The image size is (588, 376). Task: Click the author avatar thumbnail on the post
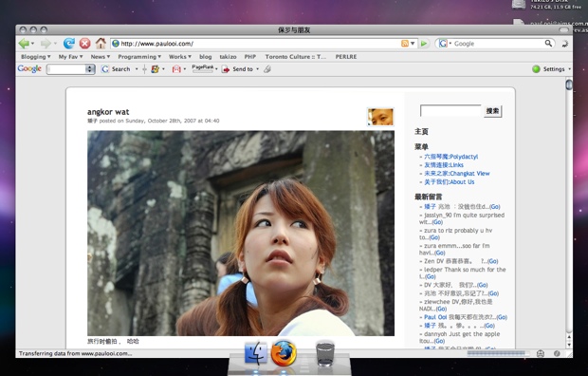tap(380, 117)
